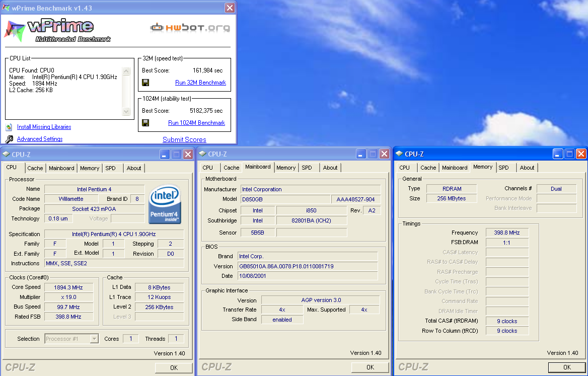Switch to Mainboard tab in the CPU tab window

61,168
